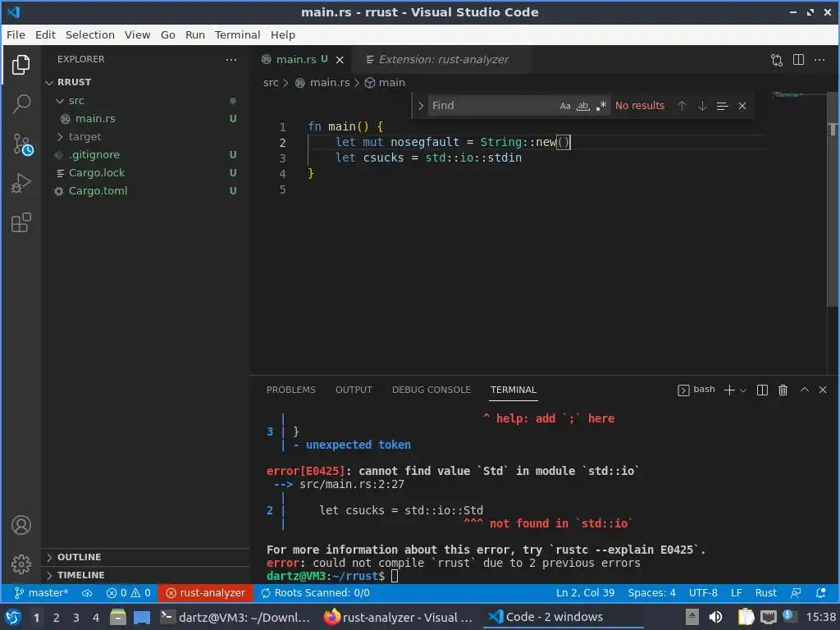840x630 pixels.
Task: Close the Find widget
Action: [742, 106]
